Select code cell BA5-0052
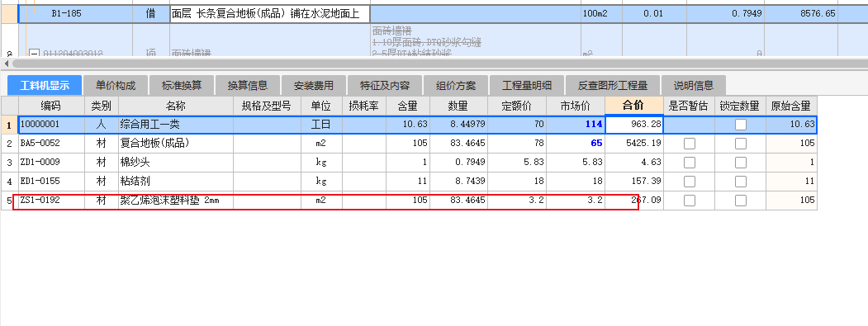The width and height of the screenshot is (868, 326). (x=51, y=144)
